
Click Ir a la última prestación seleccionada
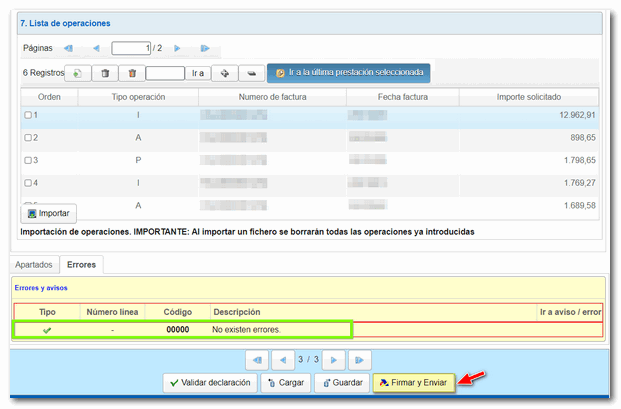350,73
